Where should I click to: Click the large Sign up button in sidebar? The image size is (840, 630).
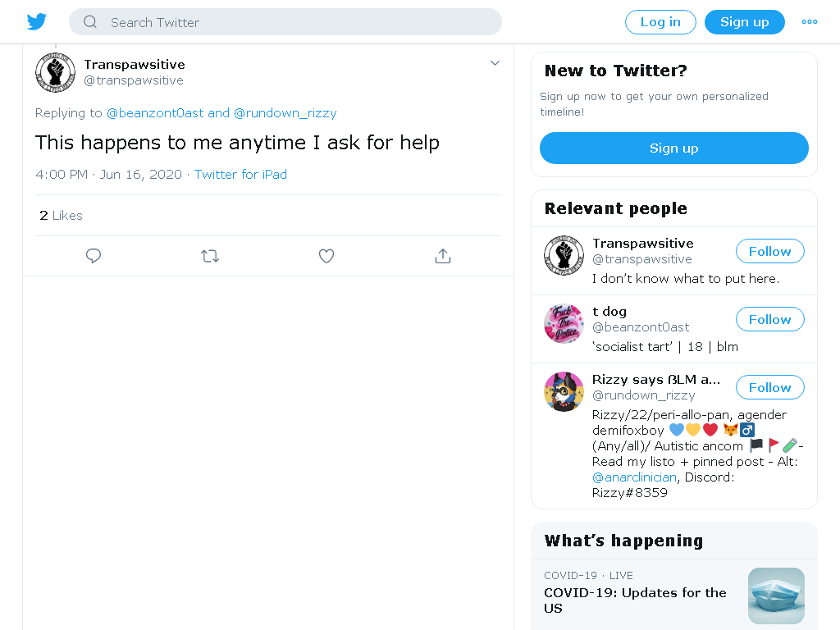tap(674, 148)
